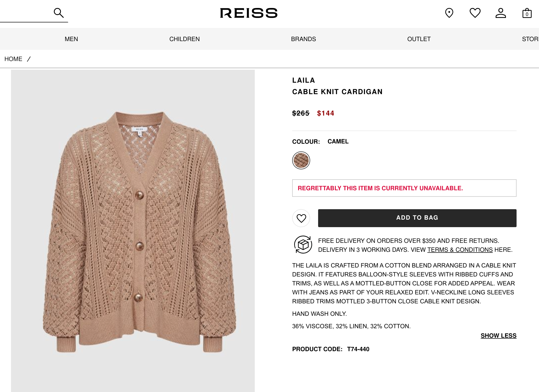Open the Brands menu
This screenshot has width=539, height=392.
coord(303,39)
